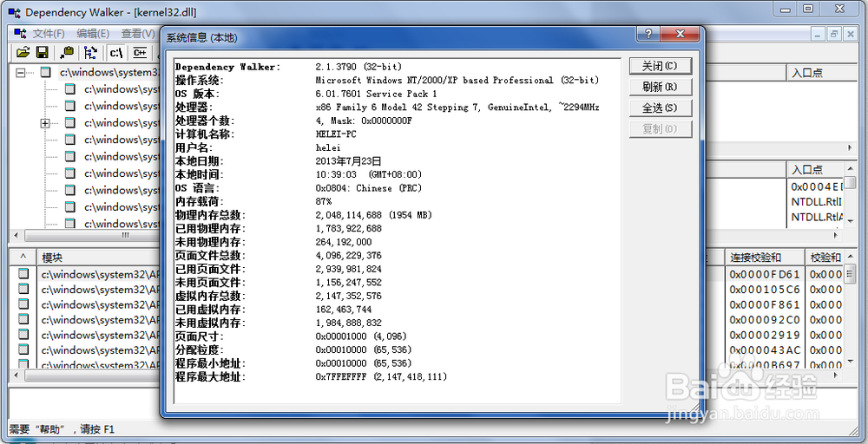Click down scroll arrow of the module list

(851, 362)
